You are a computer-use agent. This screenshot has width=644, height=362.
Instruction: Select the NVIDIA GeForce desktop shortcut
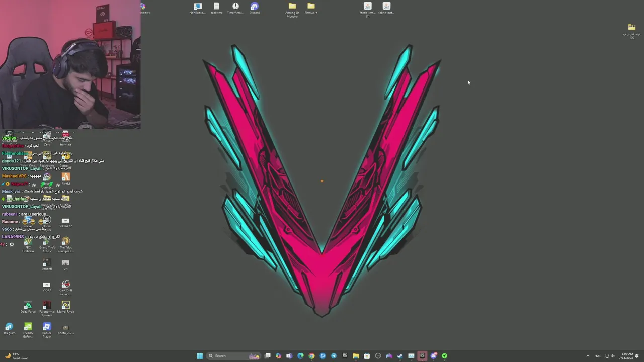tap(28, 330)
